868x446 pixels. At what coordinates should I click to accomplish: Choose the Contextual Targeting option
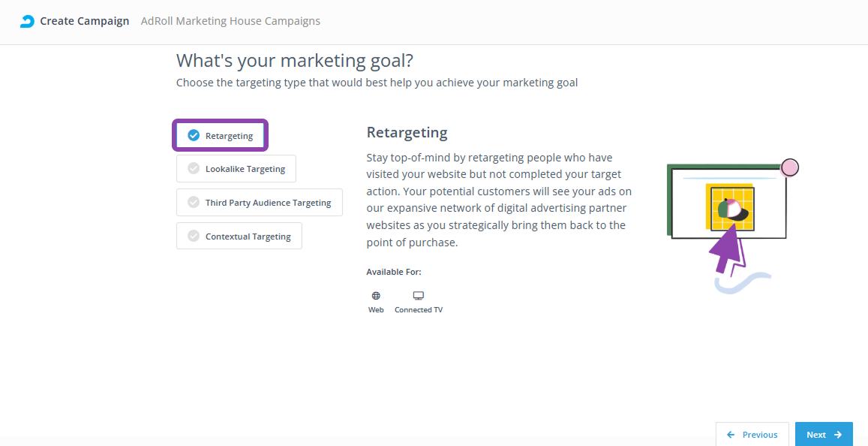pyautogui.click(x=239, y=236)
